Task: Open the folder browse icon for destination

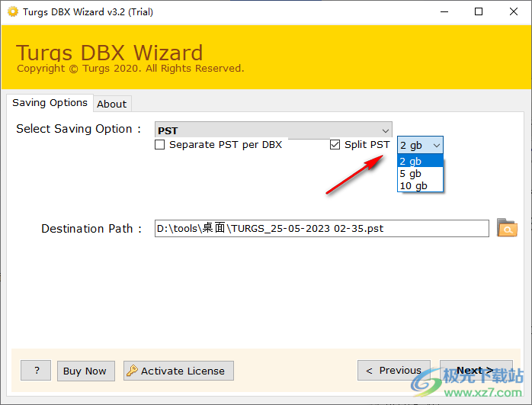Action: point(507,228)
